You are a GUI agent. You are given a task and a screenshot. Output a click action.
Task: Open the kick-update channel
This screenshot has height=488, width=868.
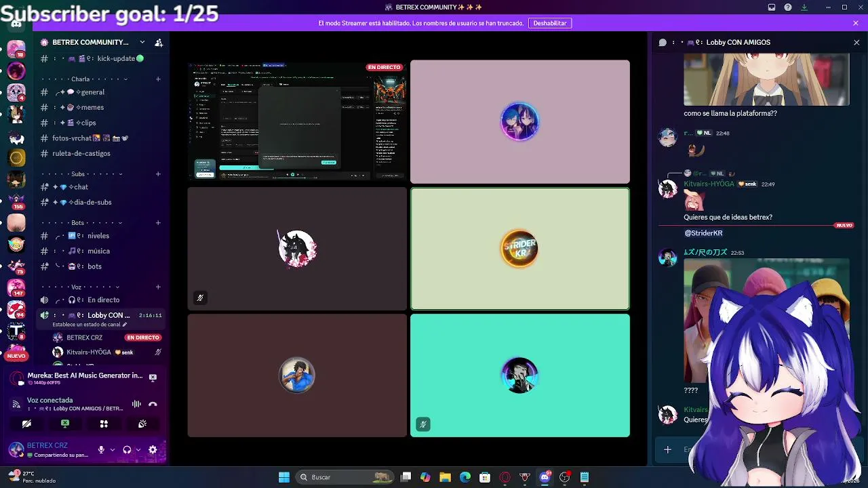(x=101, y=58)
